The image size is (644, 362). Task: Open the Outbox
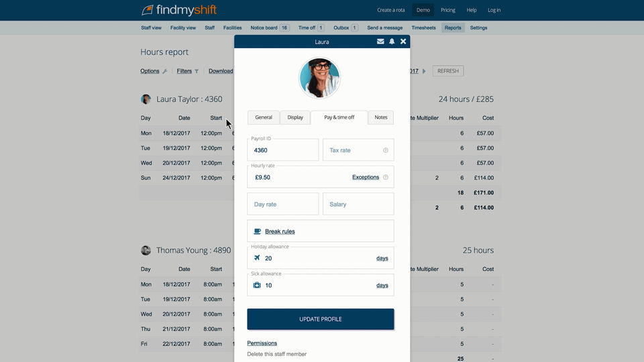point(345,28)
